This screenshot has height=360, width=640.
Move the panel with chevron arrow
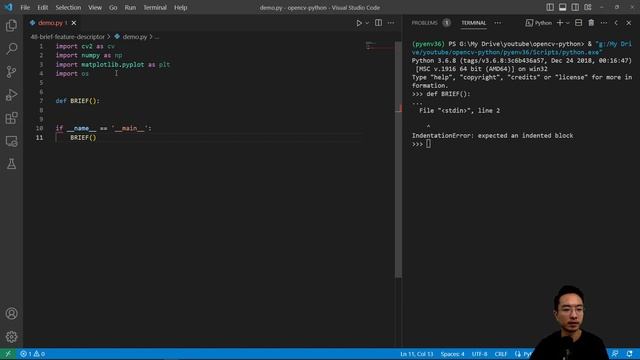616,23
